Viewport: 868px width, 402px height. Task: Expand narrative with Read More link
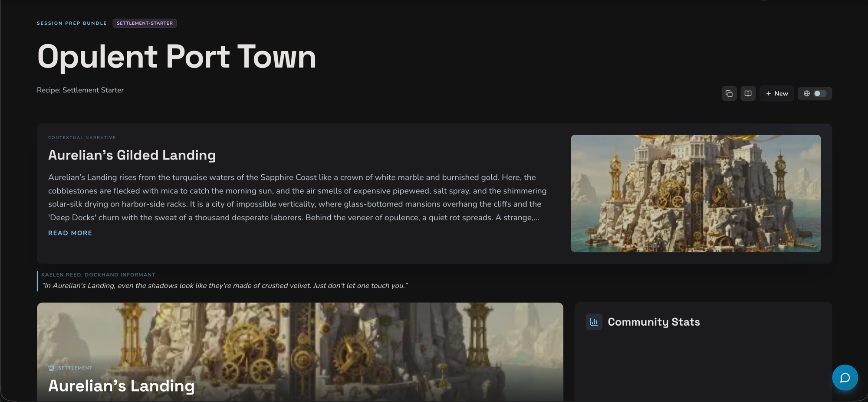coord(70,233)
